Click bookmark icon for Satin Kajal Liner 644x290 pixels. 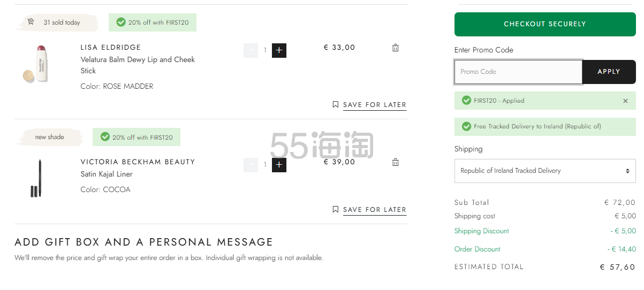click(336, 209)
